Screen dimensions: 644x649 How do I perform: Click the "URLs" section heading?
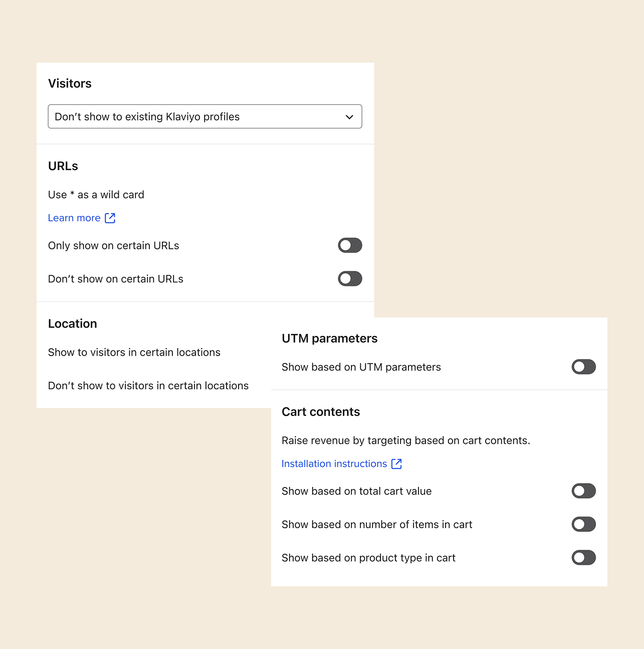[63, 166]
